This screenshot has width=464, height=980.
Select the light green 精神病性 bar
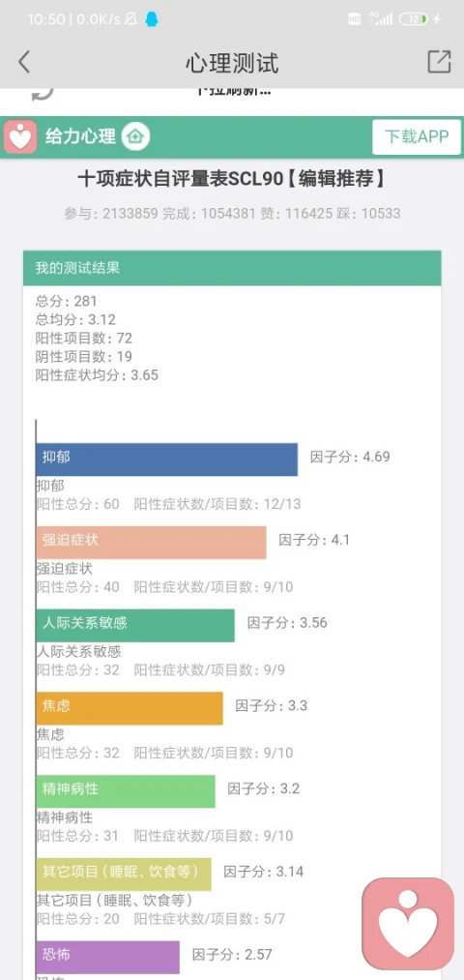point(126,791)
